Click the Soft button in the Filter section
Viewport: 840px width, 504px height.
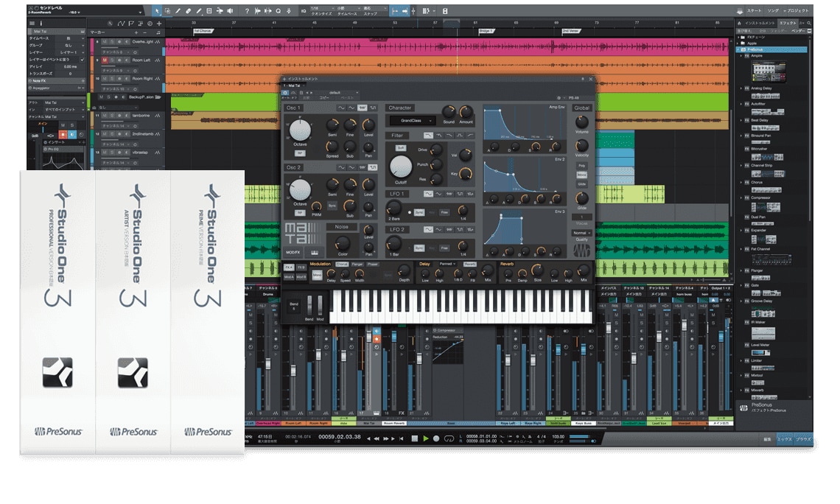coord(401,148)
